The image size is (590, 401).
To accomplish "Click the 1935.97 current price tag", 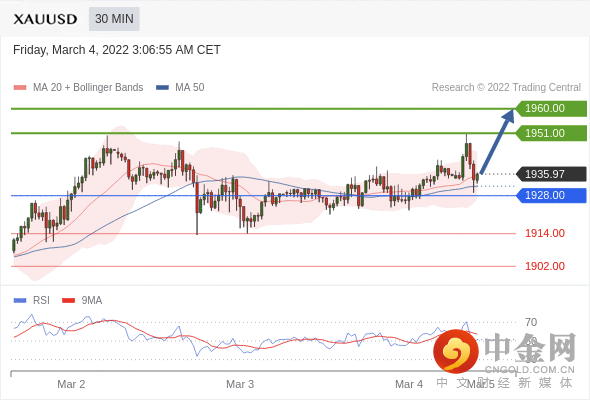I will (551, 174).
